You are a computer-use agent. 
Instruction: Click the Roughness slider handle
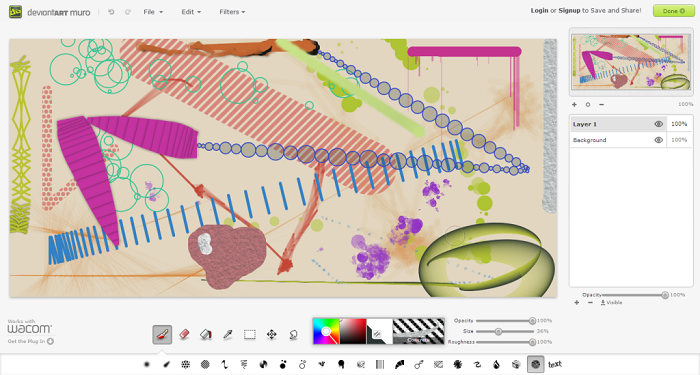[x=532, y=342]
